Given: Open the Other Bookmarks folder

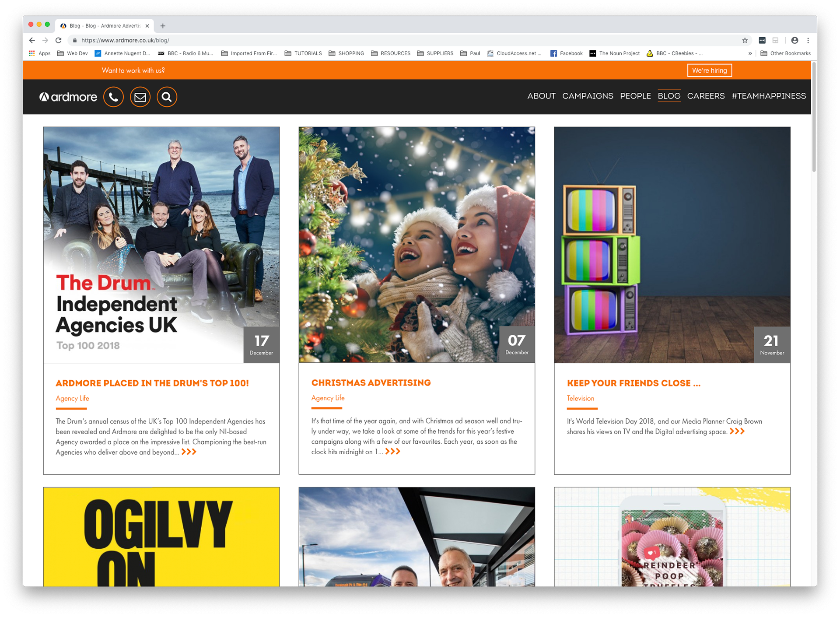Looking at the screenshot, I should [786, 53].
